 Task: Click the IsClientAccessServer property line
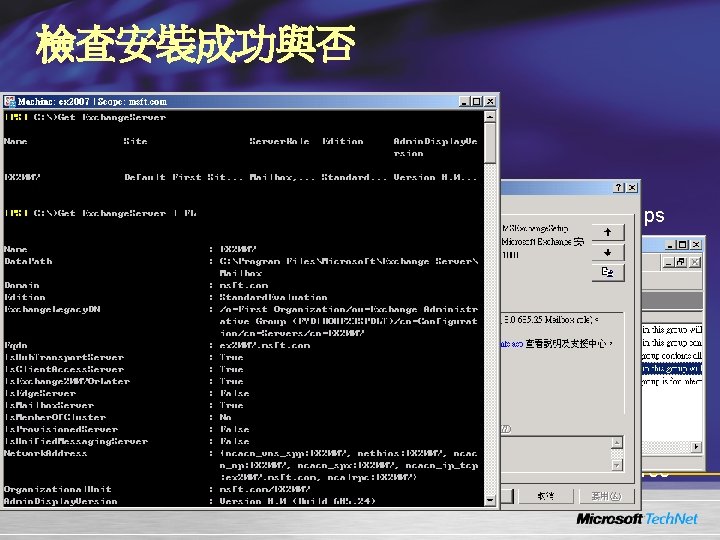pos(124,369)
